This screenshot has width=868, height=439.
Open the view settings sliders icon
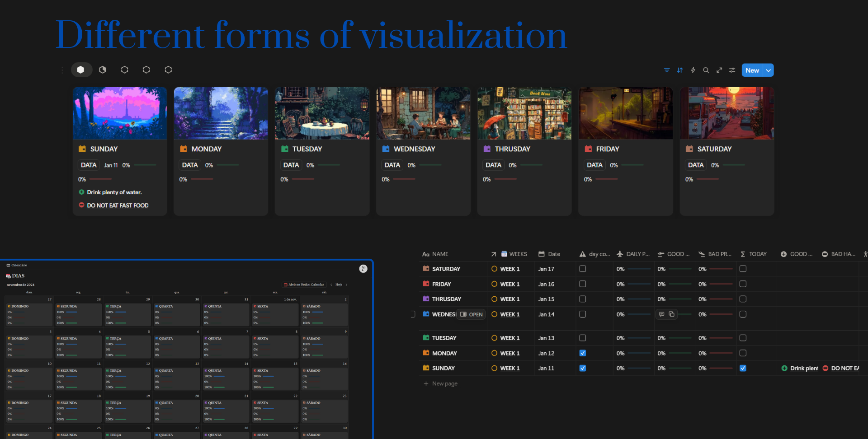coord(732,70)
